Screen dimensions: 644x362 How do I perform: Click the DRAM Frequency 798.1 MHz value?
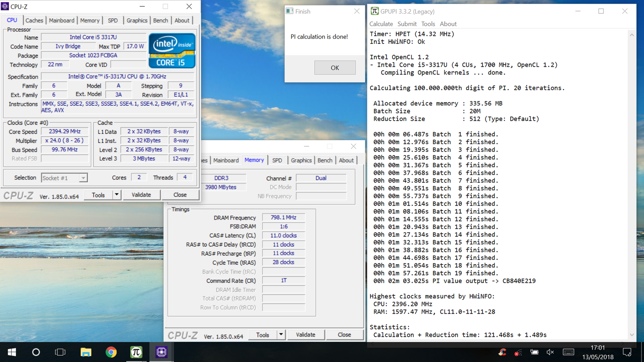coord(283,217)
